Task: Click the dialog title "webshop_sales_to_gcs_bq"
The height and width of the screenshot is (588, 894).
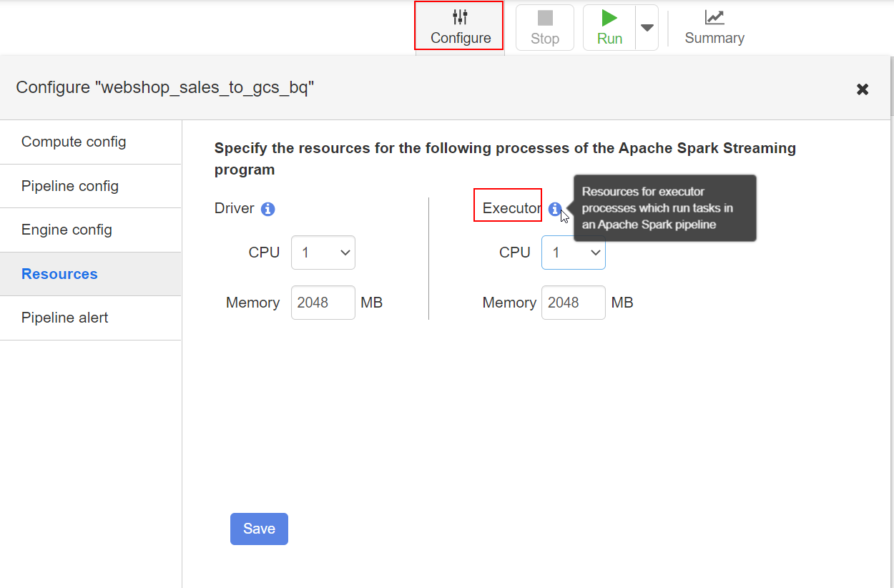Action: [165, 87]
